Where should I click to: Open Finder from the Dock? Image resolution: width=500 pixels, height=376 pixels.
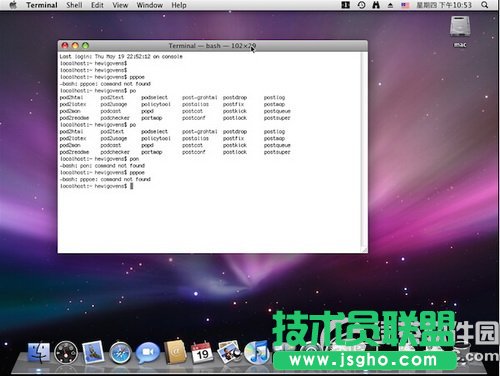tap(38, 353)
